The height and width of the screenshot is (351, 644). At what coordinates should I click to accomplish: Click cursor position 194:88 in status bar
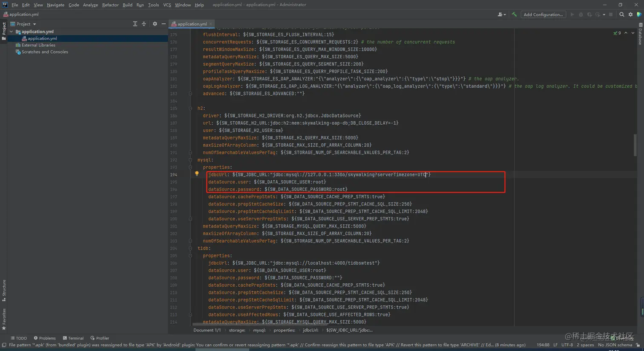coord(543,345)
